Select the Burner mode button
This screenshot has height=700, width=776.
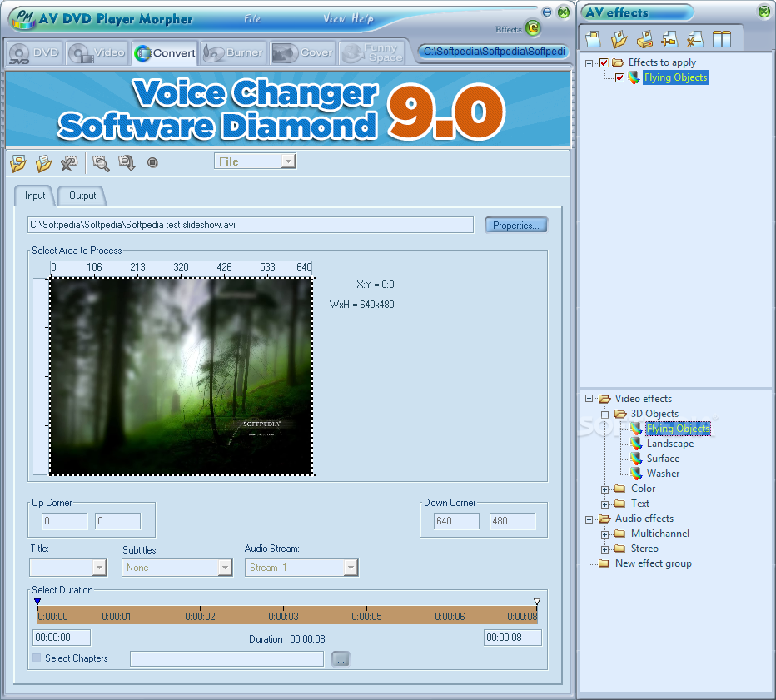point(233,53)
